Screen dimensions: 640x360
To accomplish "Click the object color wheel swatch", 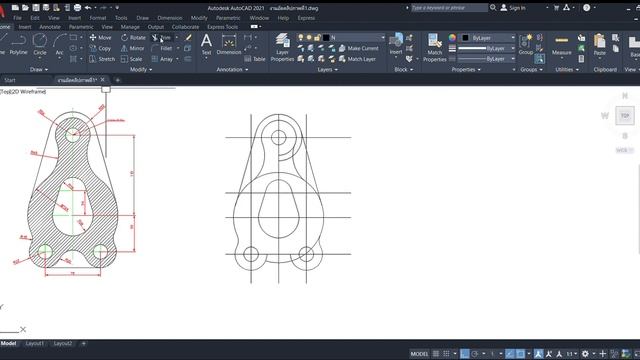I will point(452,38).
